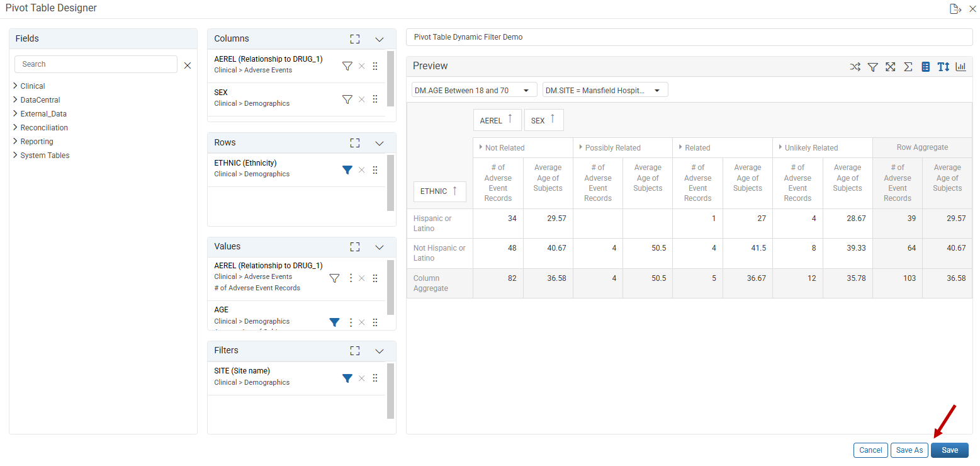This screenshot has width=980, height=466.
Task: Expand the System Tables tree node
Action: pos(15,155)
